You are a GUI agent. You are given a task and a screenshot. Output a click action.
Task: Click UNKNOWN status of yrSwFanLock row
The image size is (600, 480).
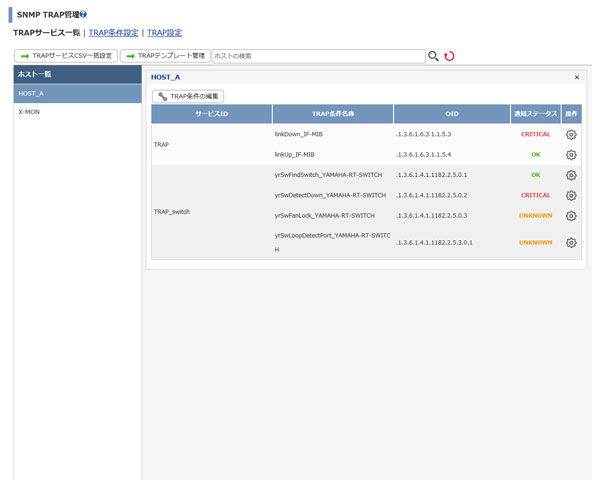click(x=536, y=216)
